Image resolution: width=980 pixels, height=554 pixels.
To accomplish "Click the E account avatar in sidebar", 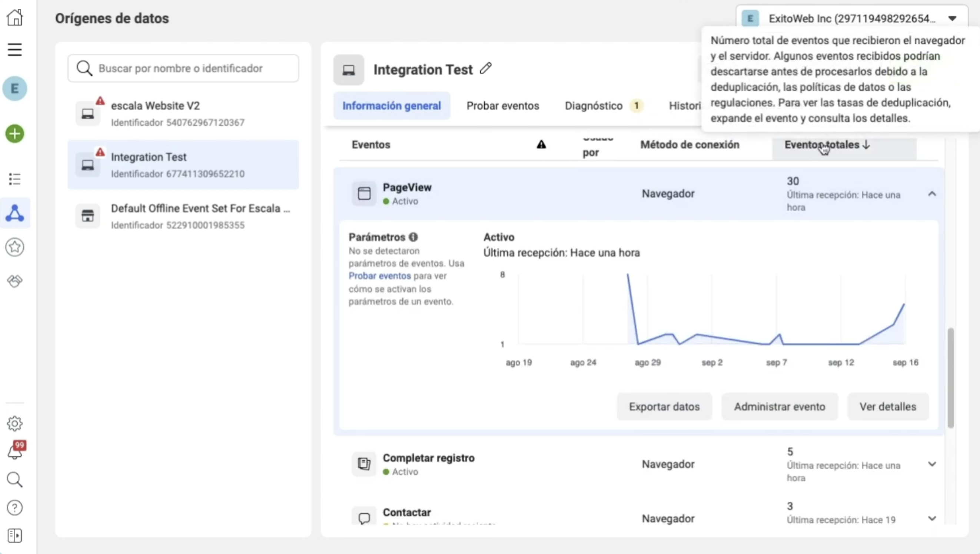I will (15, 89).
